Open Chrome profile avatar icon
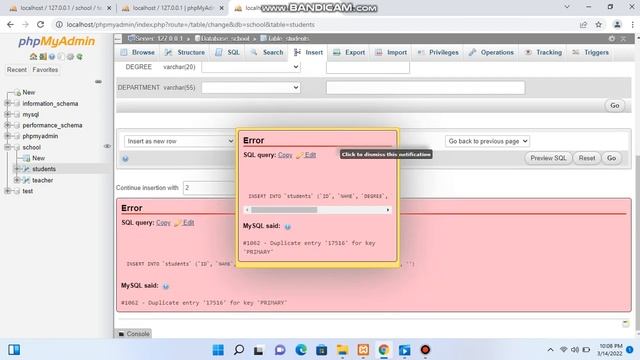The width and height of the screenshot is (640, 360). click(x=617, y=24)
